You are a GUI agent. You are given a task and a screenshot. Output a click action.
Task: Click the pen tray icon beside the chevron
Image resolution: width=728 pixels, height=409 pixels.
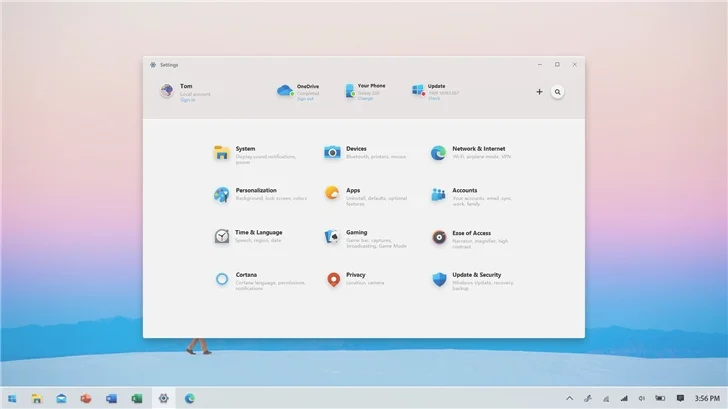pyautogui.click(x=588, y=398)
